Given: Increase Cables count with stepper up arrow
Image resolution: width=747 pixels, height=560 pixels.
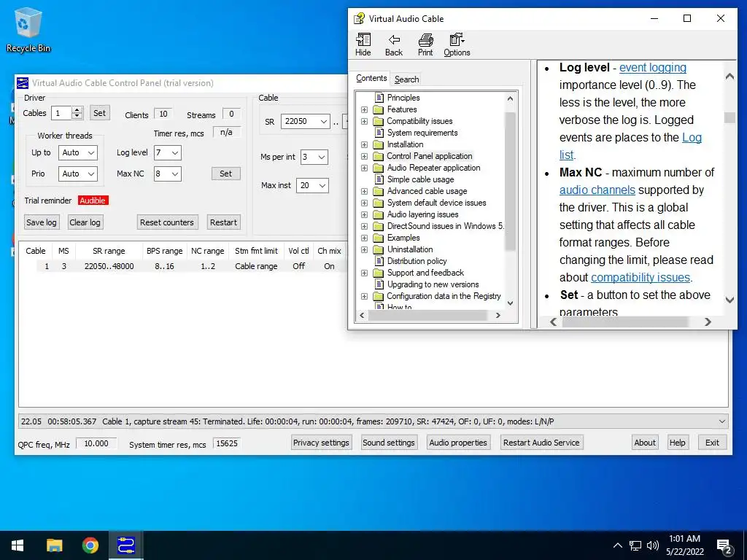Looking at the screenshot, I should (77, 110).
